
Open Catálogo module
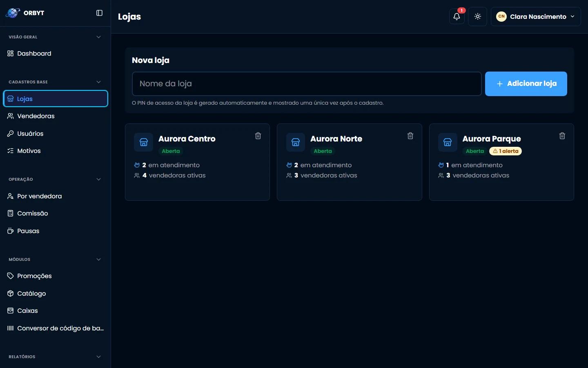[56, 294]
